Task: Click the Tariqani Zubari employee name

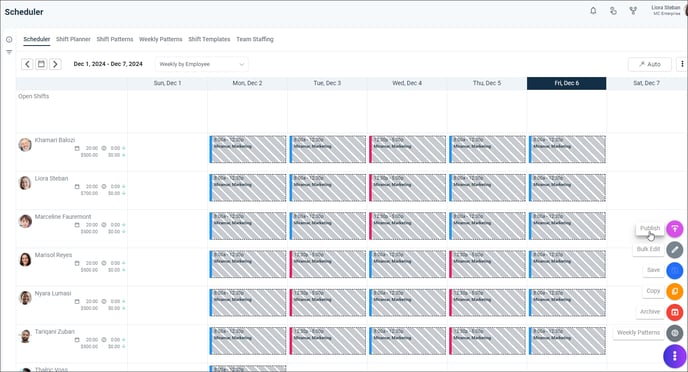Action: (x=55, y=332)
